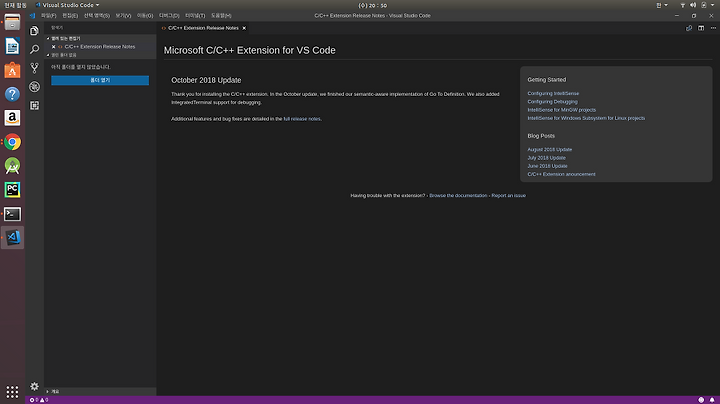Screen dimensions: 720x404
Task: Open the feedback smiley in status bar
Action: click(x=701, y=400)
